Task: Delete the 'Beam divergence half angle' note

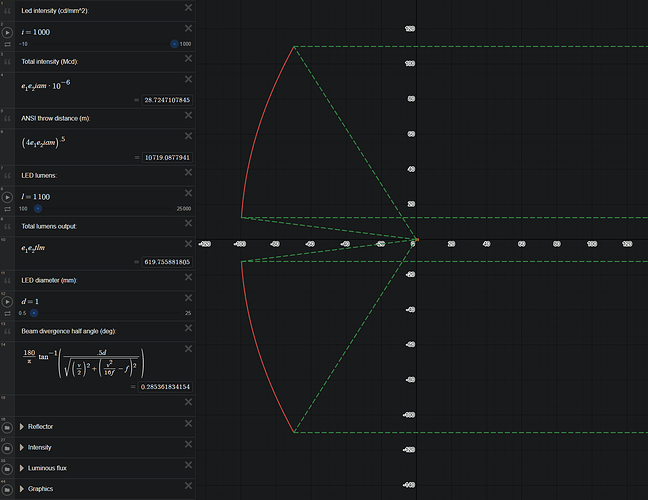Action: [188, 328]
